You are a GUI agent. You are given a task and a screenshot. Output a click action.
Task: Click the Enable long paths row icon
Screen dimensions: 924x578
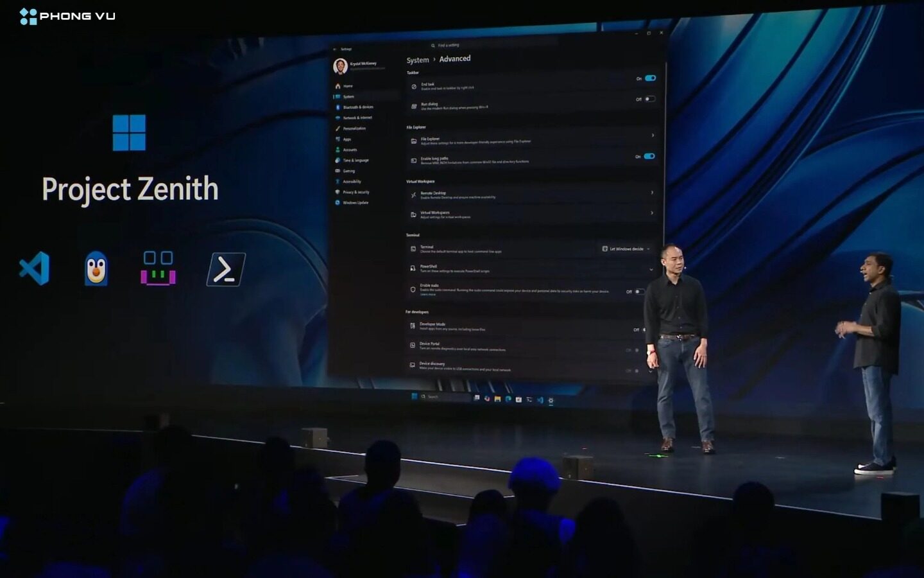pos(413,161)
